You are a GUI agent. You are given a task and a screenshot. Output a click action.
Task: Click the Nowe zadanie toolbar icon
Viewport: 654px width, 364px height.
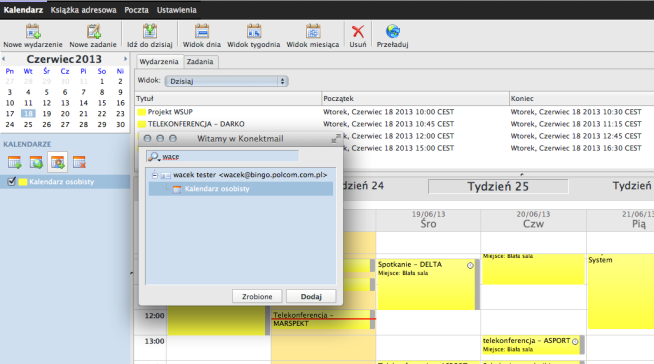[93, 32]
